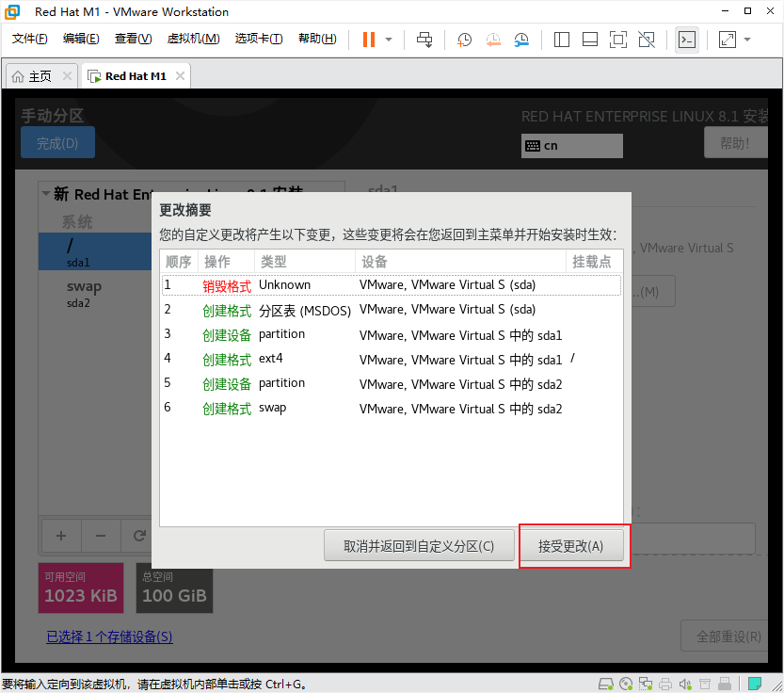
Task: Select the / sda1 partition entry
Action: tap(95, 251)
